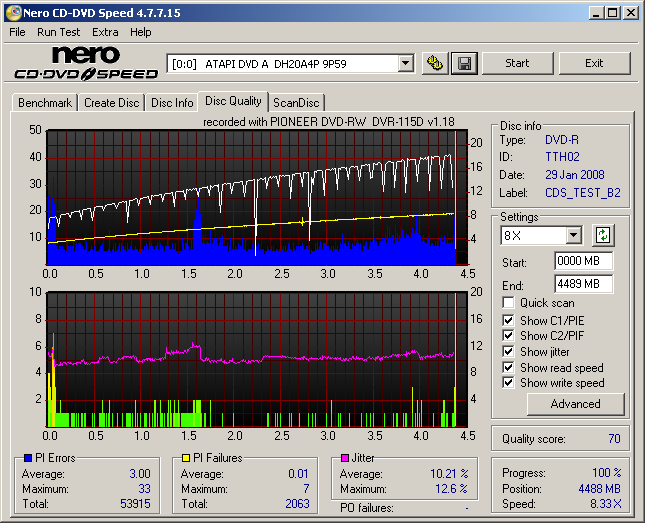Click the PI Errors maximum value 33
645x523 pixels.
(x=144, y=489)
